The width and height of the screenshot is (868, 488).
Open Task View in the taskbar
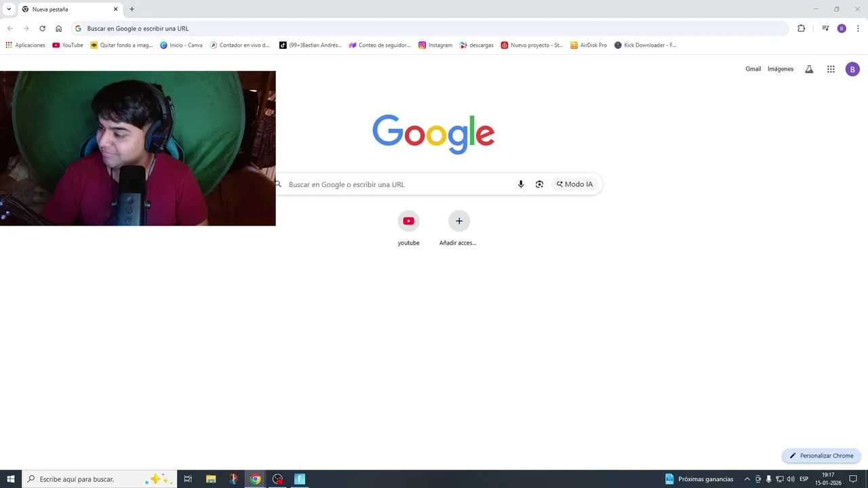pyautogui.click(x=189, y=479)
